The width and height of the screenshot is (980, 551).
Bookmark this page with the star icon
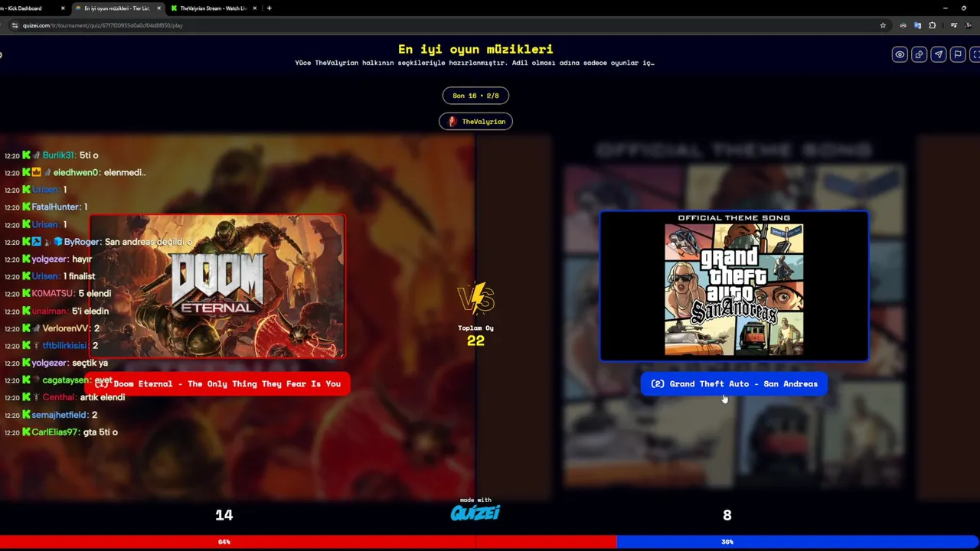[883, 25]
